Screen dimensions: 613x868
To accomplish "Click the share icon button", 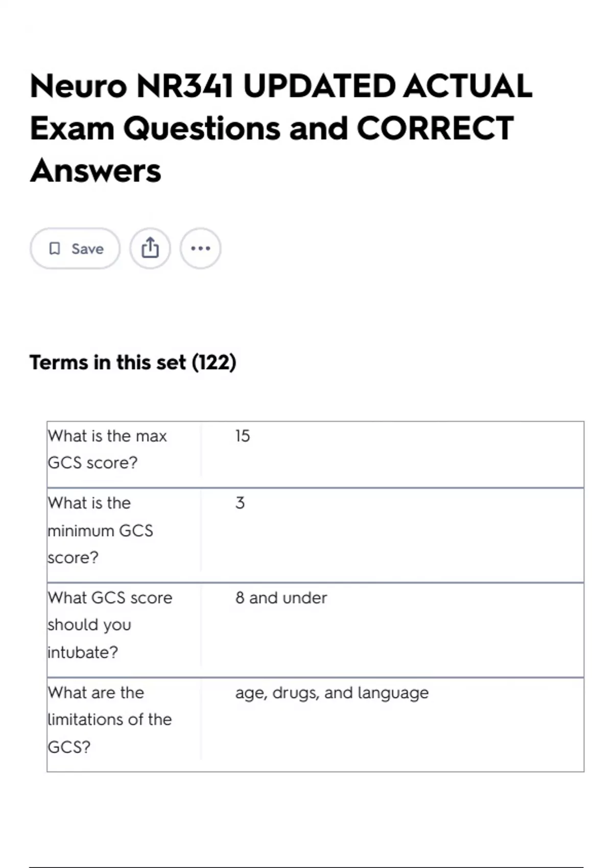I will coord(150,249).
